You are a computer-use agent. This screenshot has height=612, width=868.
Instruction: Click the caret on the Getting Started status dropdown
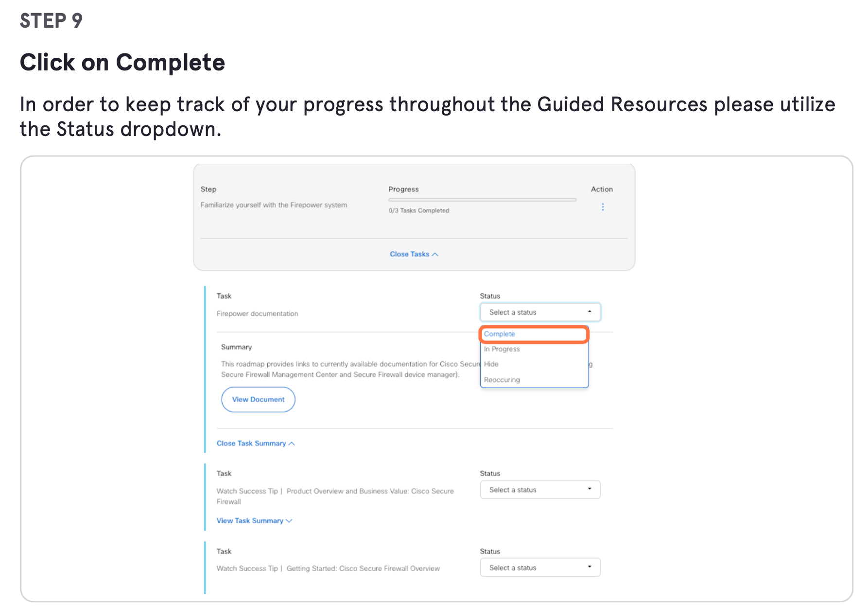[x=590, y=567]
